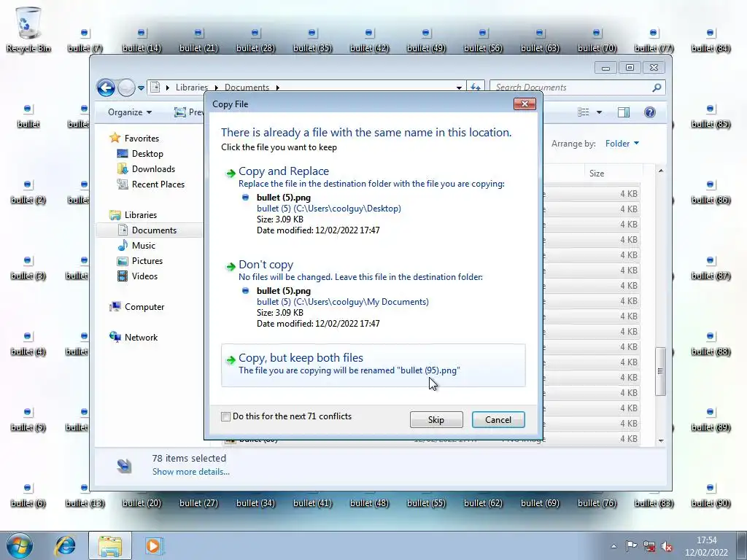747x560 pixels.
Task: Expand the Libraries breadcrumb arrow
Action: point(216,87)
